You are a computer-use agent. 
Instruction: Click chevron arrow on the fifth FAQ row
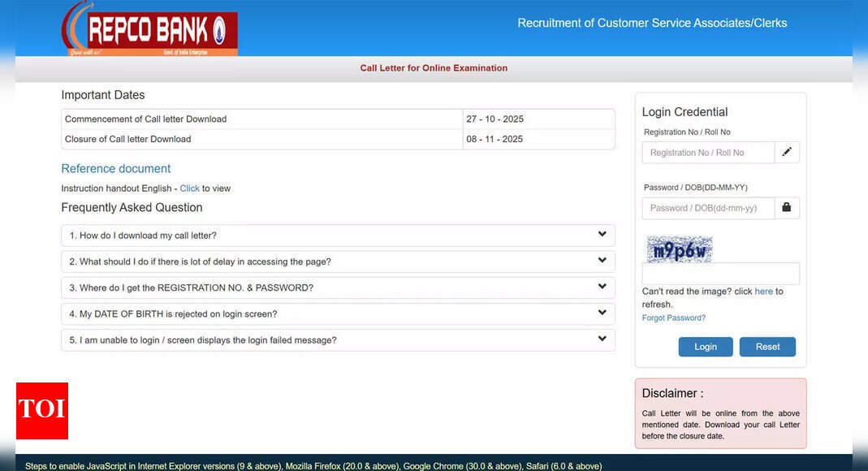pyautogui.click(x=602, y=339)
